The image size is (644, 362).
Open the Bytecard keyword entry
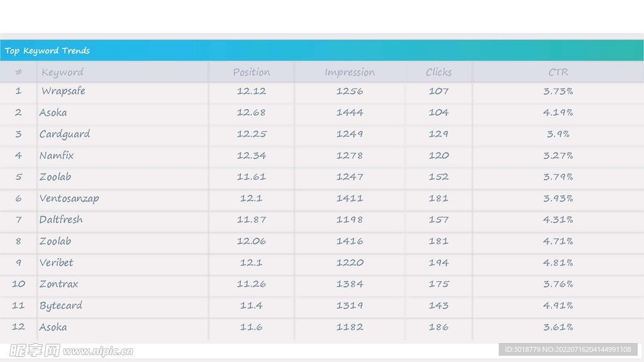tap(61, 305)
